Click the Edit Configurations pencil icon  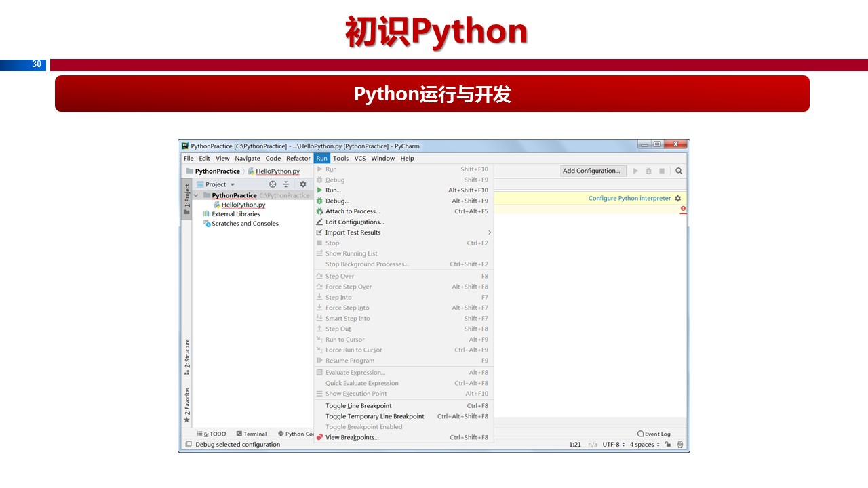point(319,222)
